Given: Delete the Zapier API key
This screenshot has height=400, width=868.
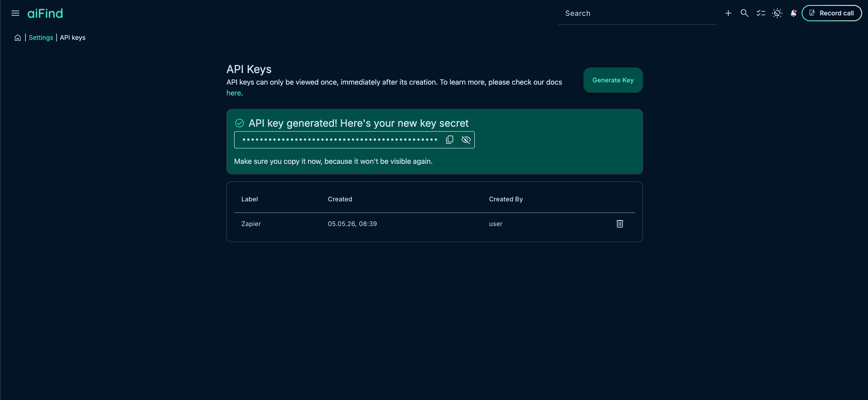Looking at the screenshot, I should coord(620,224).
